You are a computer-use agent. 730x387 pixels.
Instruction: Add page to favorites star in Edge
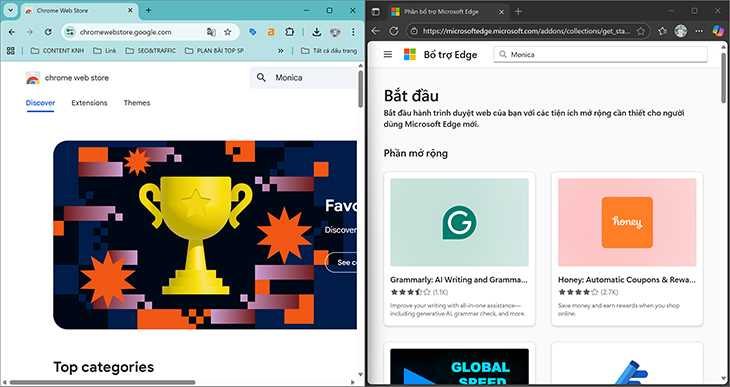tap(641, 31)
